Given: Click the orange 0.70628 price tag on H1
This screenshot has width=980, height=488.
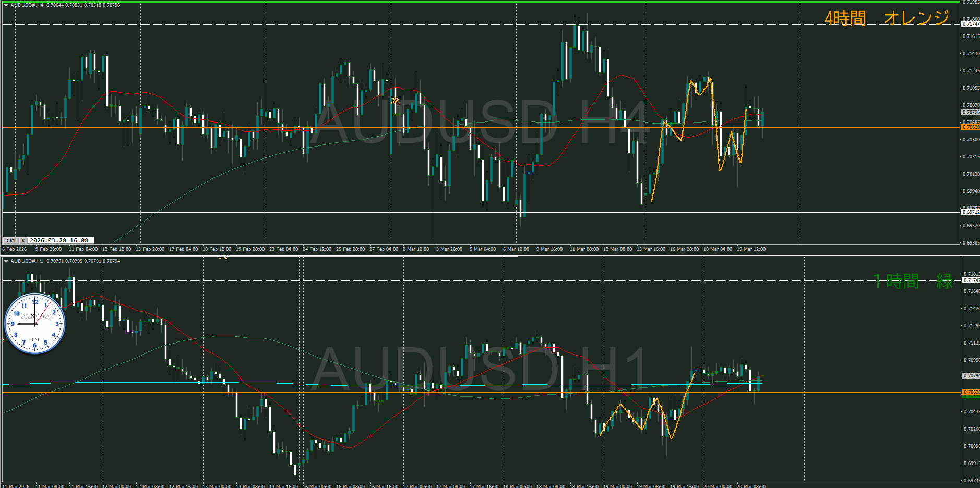Looking at the screenshot, I should (970, 392).
